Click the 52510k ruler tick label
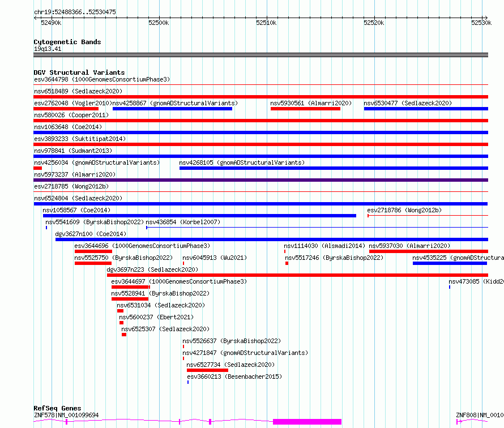Viewport: 504px width, 428px height. click(266, 23)
